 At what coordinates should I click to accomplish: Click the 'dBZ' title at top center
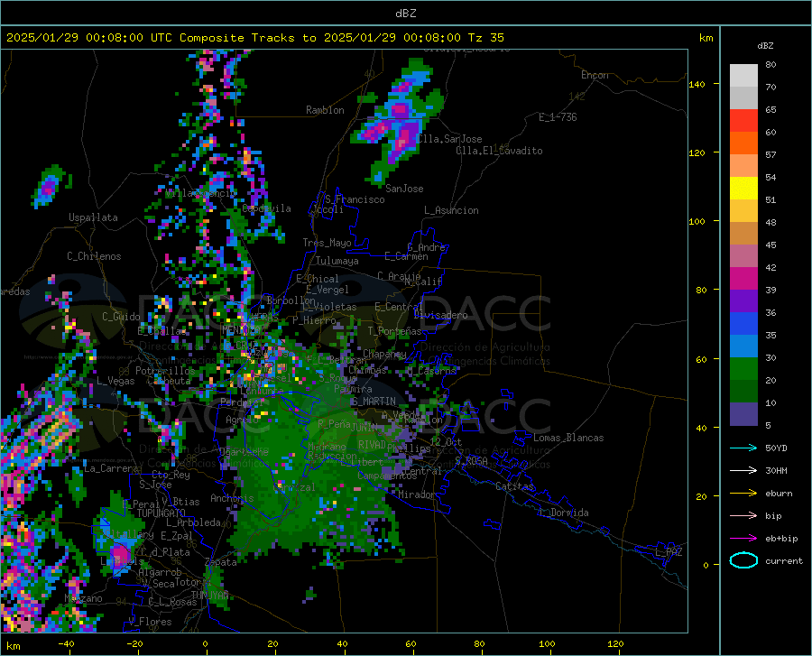pos(405,14)
